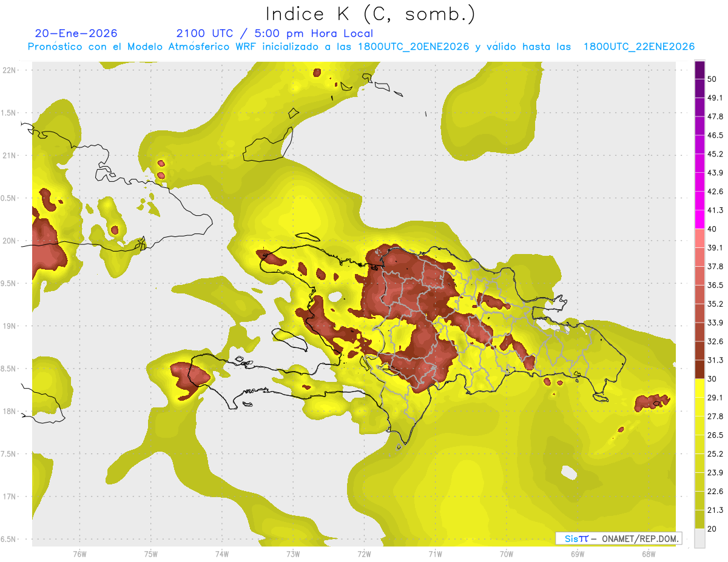Click the '46.5' colorbar value
This screenshot has height=562, width=728.
coord(715,135)
